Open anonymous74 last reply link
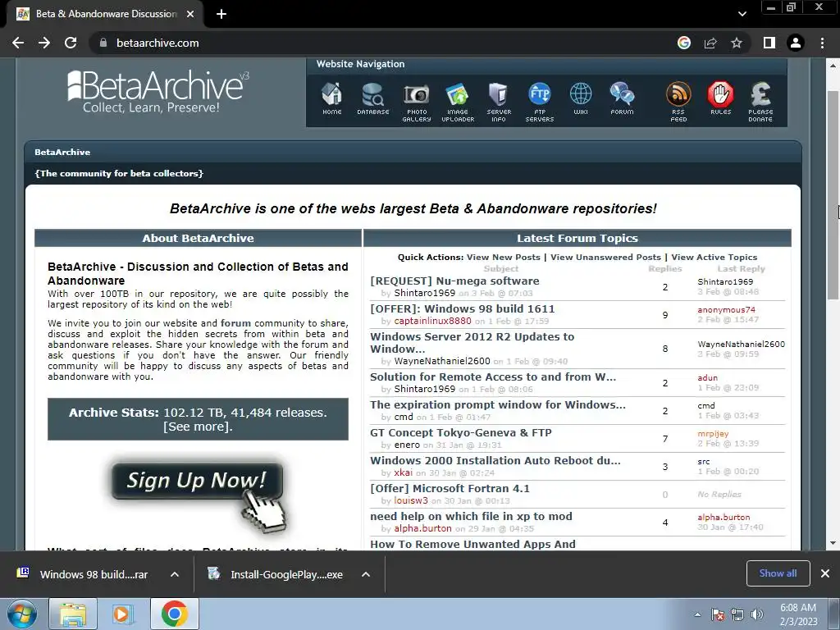The image size is (840, 630). (726, 309)
